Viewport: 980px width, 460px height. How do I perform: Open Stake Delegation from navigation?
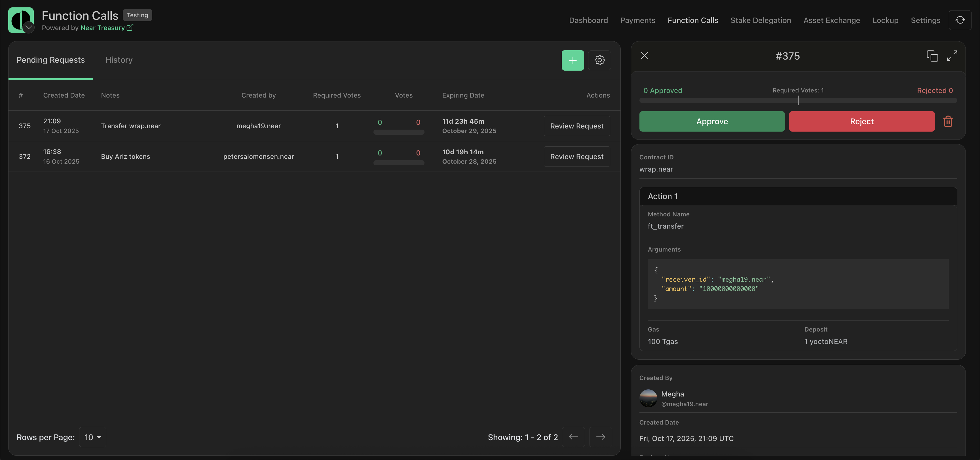pos(761,20)
